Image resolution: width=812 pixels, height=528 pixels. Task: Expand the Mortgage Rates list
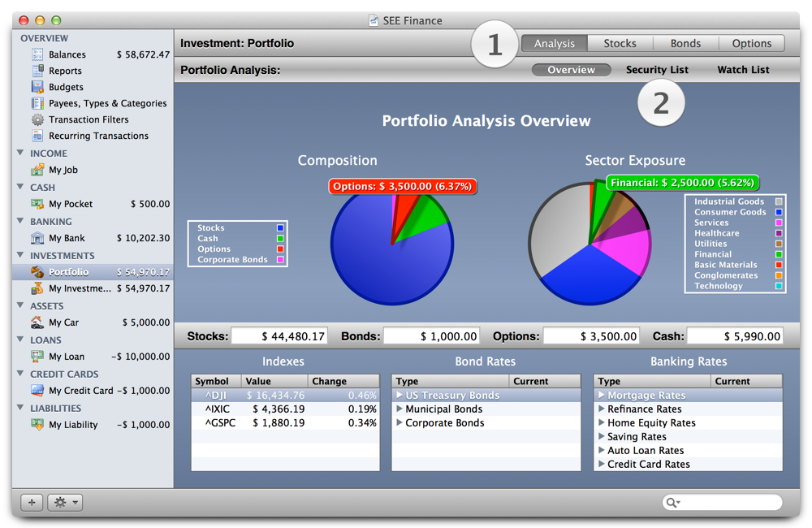pos(602,394)
